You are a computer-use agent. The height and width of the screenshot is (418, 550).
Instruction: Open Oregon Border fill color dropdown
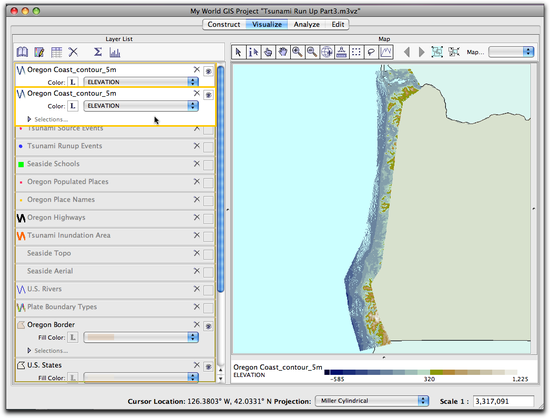[x=141, y=337]
